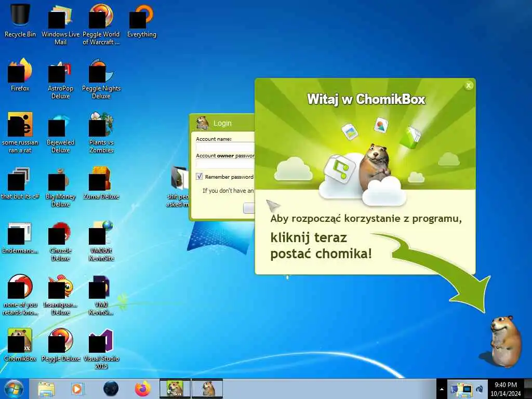Launch Windows Live Mail shortcut

[x=60, y=24]
